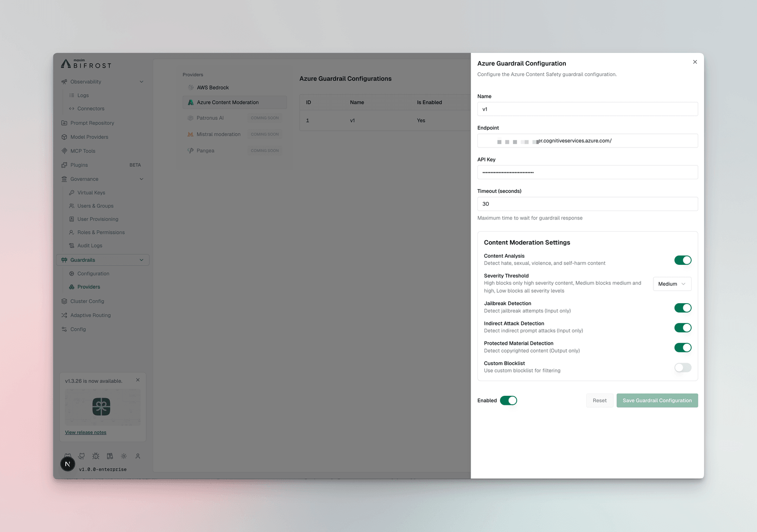
Task: Click the Name input field
Action: pyautogui.click(x=588, y=109)
